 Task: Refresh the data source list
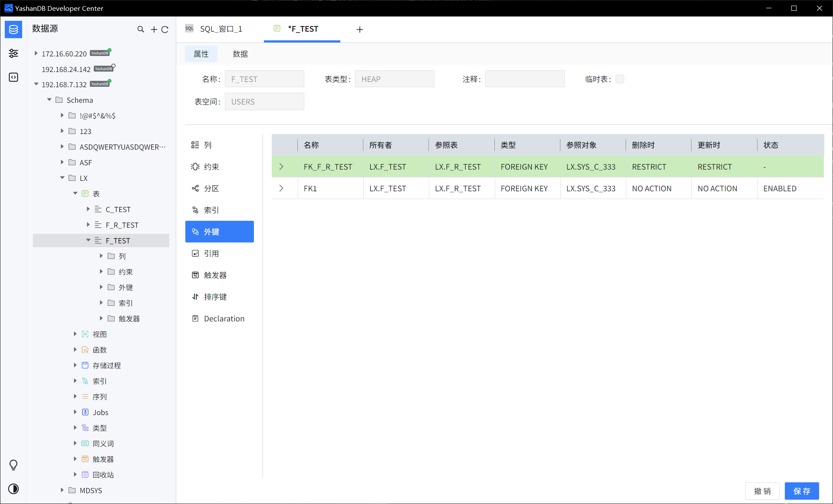[x=165, y=29]
